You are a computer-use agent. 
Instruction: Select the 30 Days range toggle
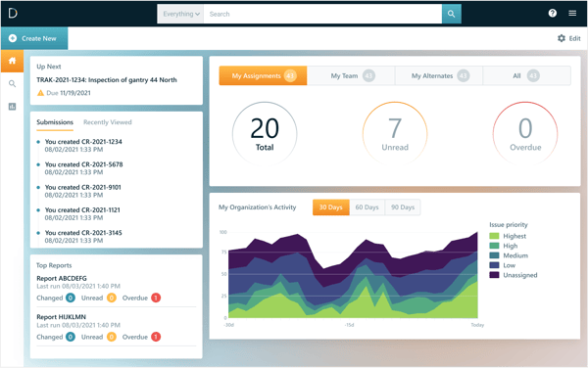331,207
